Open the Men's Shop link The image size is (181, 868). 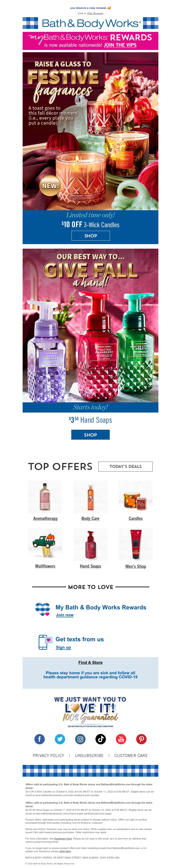coord(136,566)
